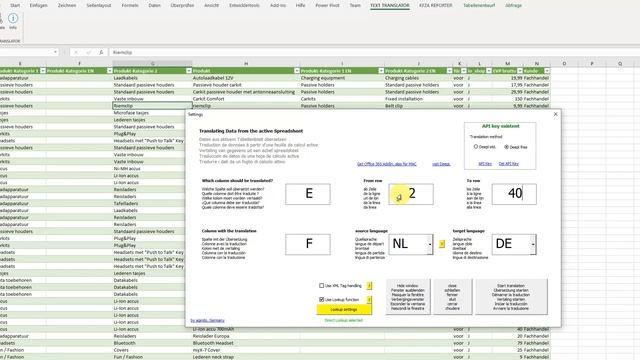Open the Entwicklertools ribbon tab
This screenshot has height=360, width=640.
click(244, 5)
